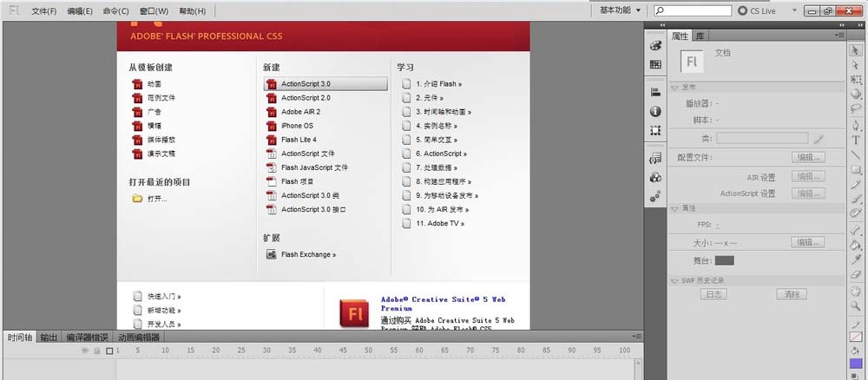Click 编辑... button next to 配置文件
Viewport: 868px width, 380px height.
(x=808, y=158)
